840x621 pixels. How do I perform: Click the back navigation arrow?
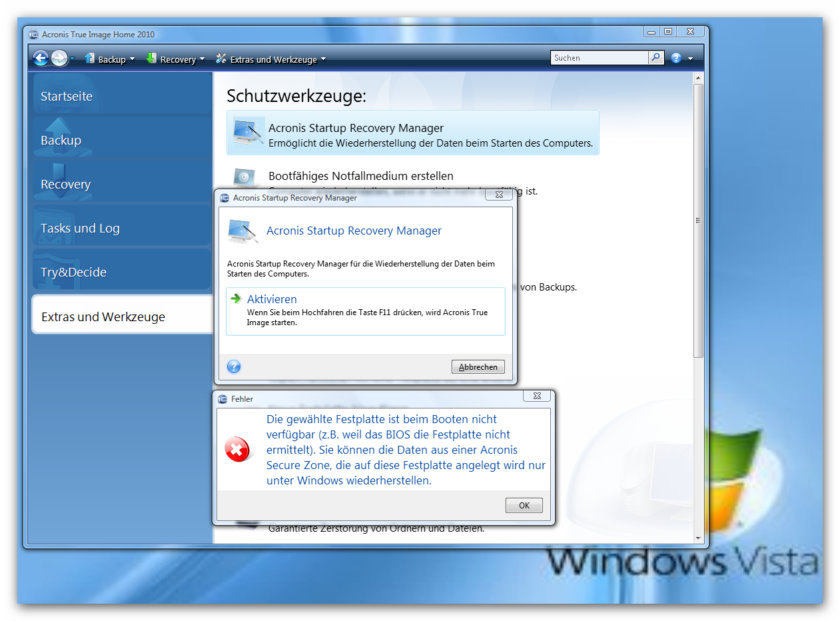(x=41, y=59)
